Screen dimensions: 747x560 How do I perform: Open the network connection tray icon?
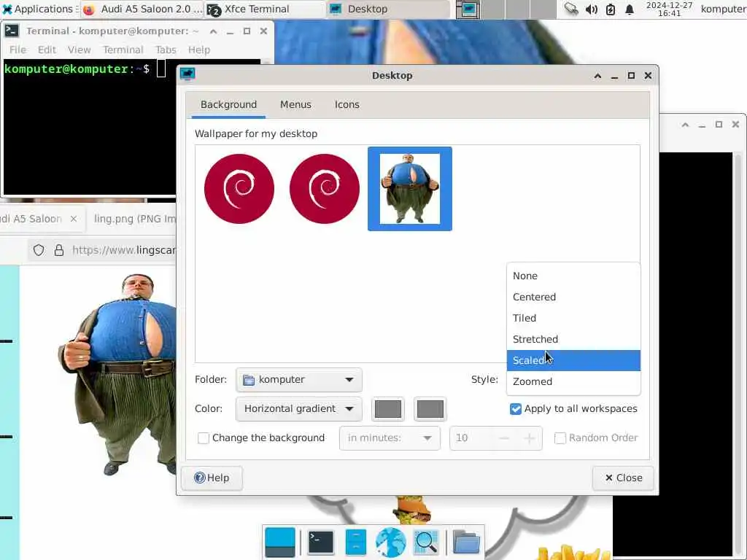570,9
